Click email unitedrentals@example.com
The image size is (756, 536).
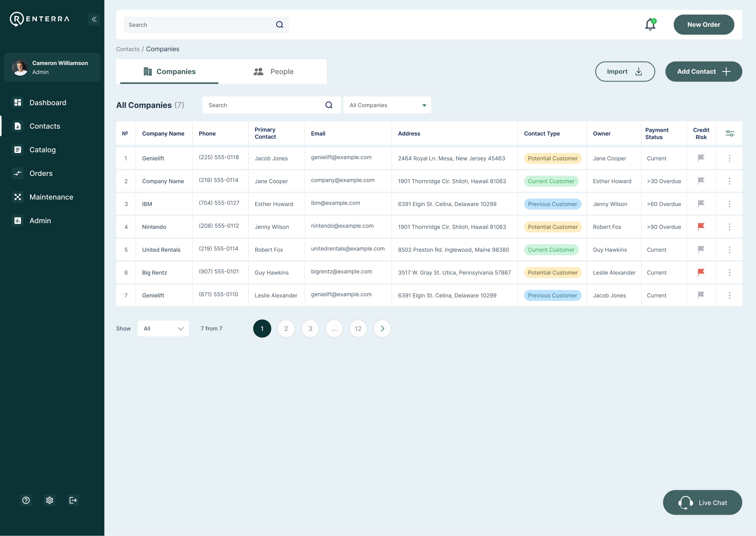348,248
